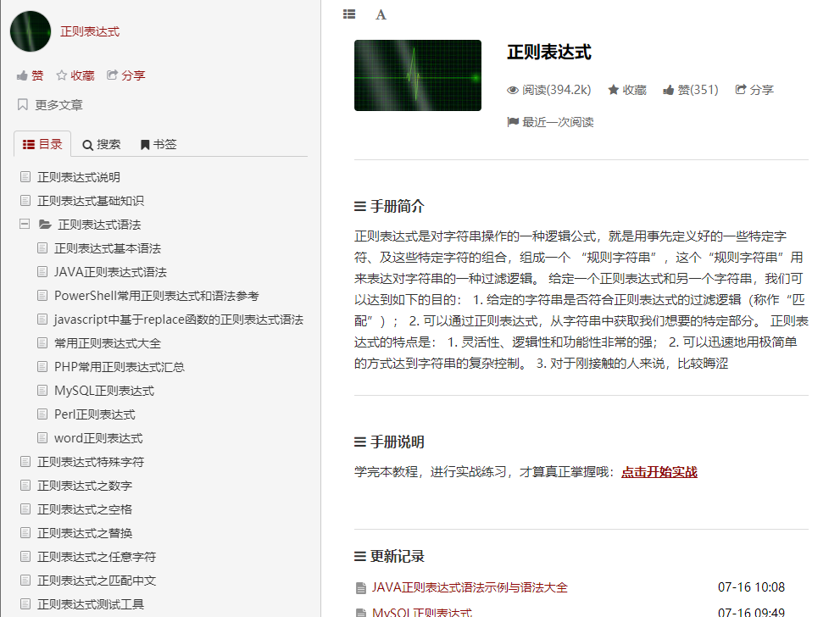
Task: Switch to the 搜索 tab
Action: click(x=101, y=145)
